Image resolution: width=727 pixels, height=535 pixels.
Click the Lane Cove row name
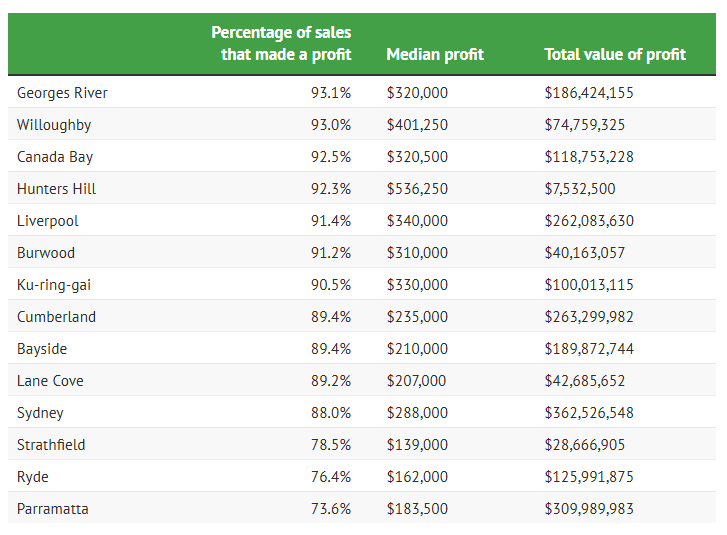50,381
